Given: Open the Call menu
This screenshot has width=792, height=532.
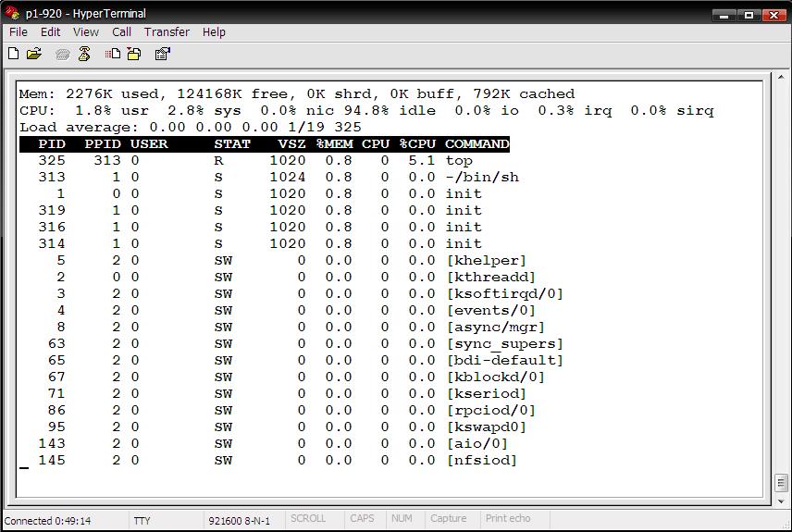Looking at the screenshot, I should 122,31.
